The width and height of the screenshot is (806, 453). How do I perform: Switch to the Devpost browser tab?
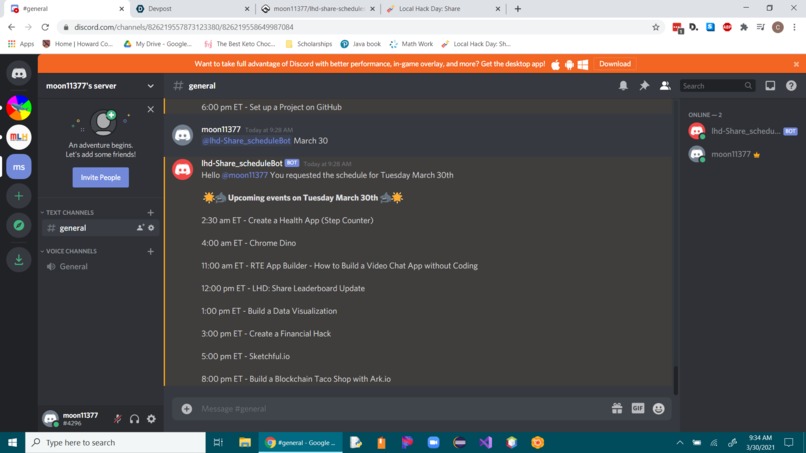pyautogui.click(x=192, y=9)
